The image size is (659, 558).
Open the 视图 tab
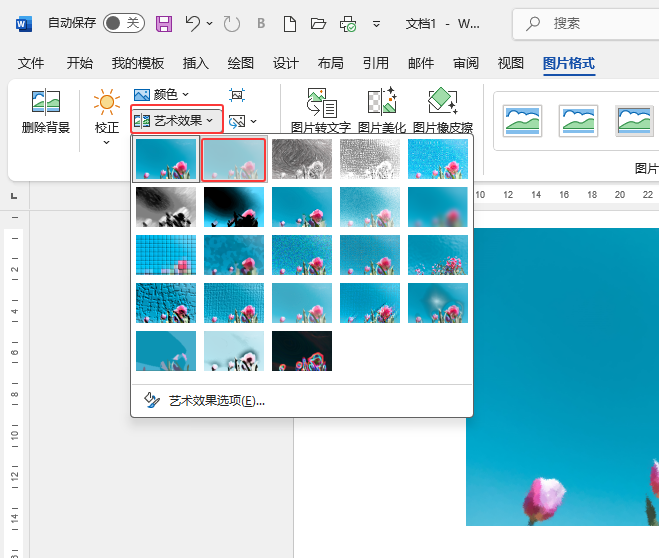pos(511,63)
